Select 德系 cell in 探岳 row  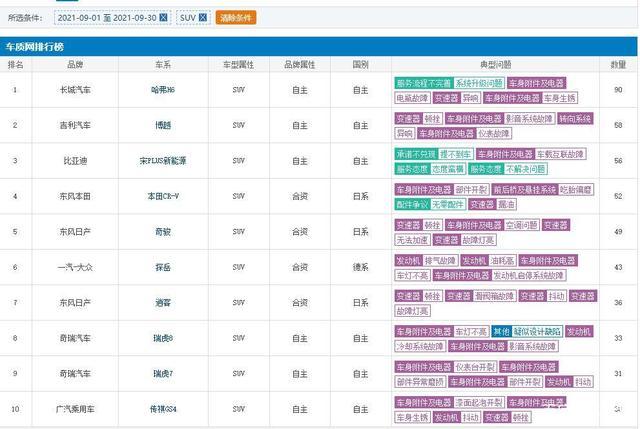tap(360, 267)
